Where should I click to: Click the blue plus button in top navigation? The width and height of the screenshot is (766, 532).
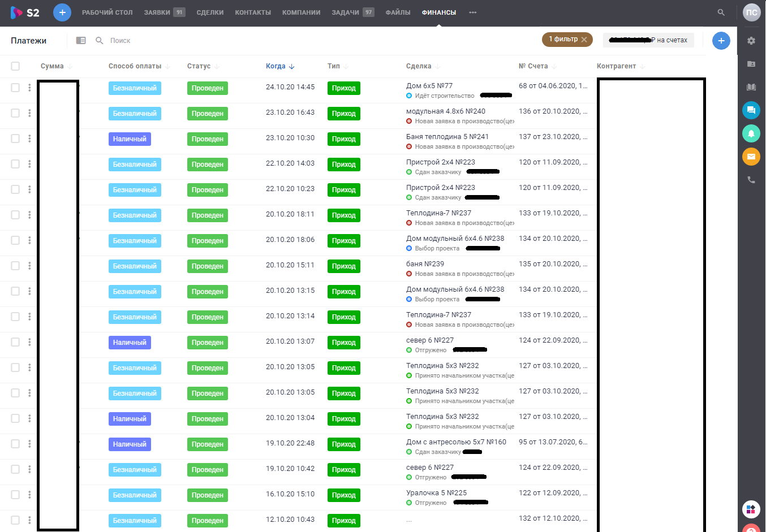62,12
